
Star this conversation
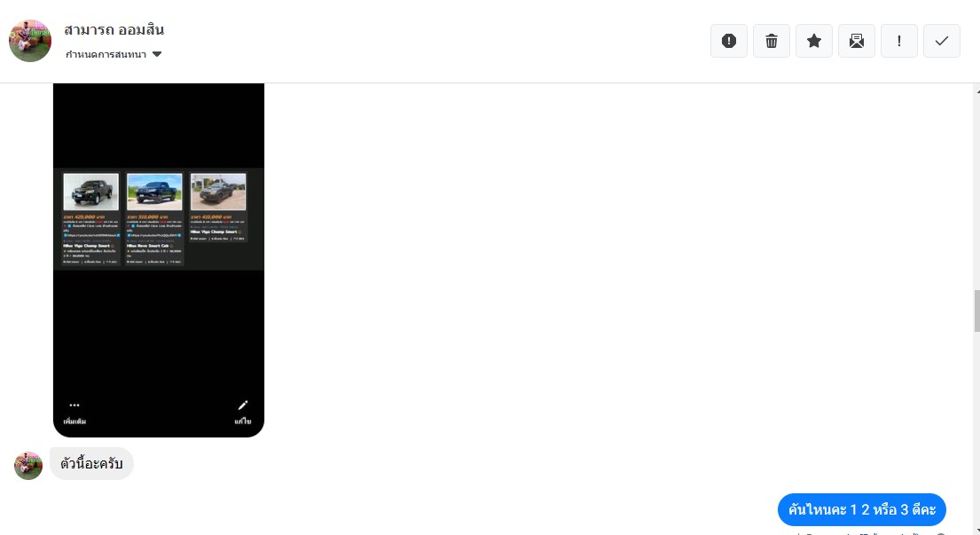pos(814,41)
